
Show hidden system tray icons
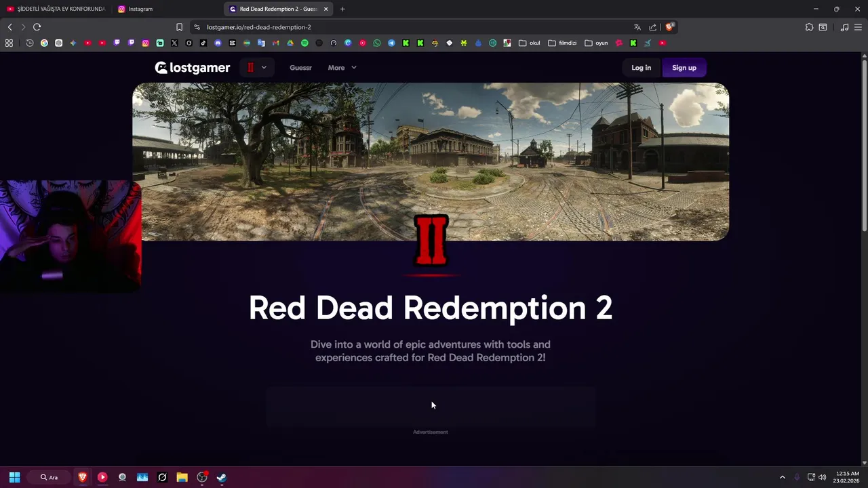point(782,477)
